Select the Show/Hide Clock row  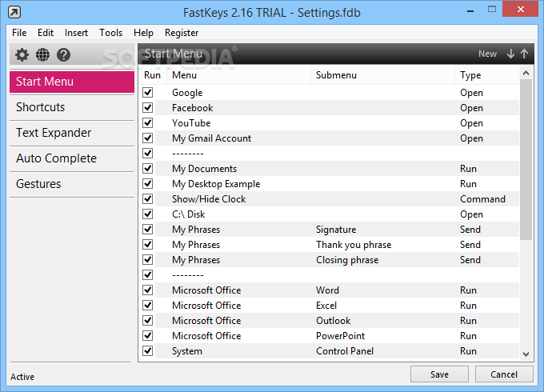(x=329, y=198)
